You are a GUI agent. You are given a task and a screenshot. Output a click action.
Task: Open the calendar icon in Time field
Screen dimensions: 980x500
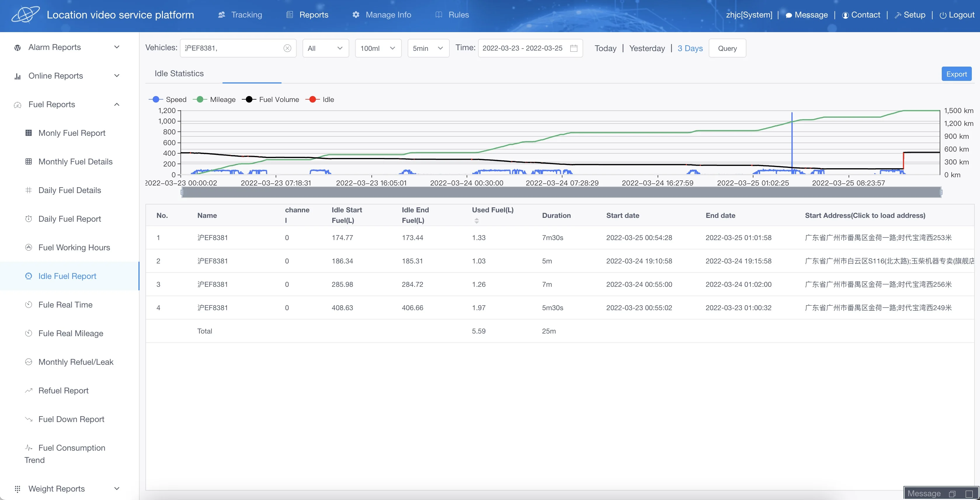574,48
